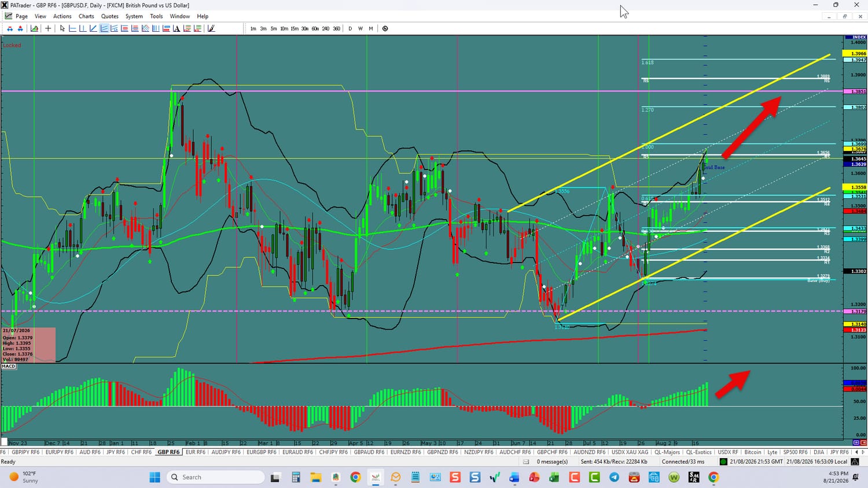This screenshot has width=868, height=488.
Task: Pick the vertical cycle lines tool
Action: point(156,28)
